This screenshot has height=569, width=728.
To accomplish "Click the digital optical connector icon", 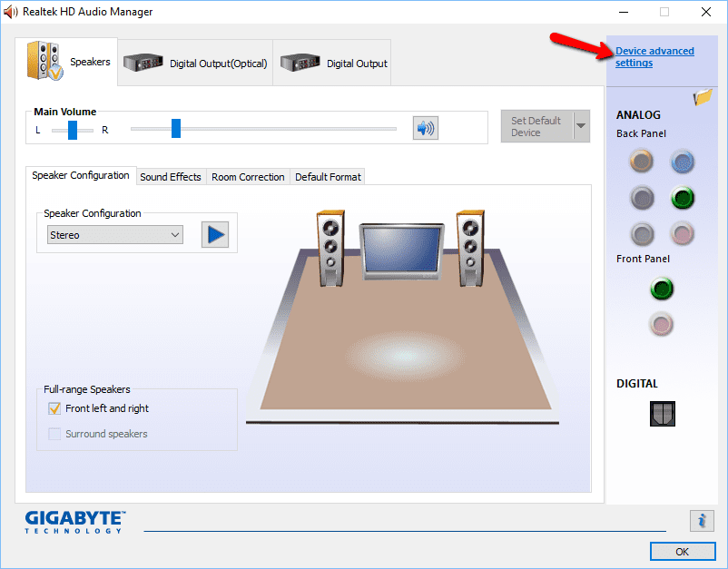I will tap(663, 414).
